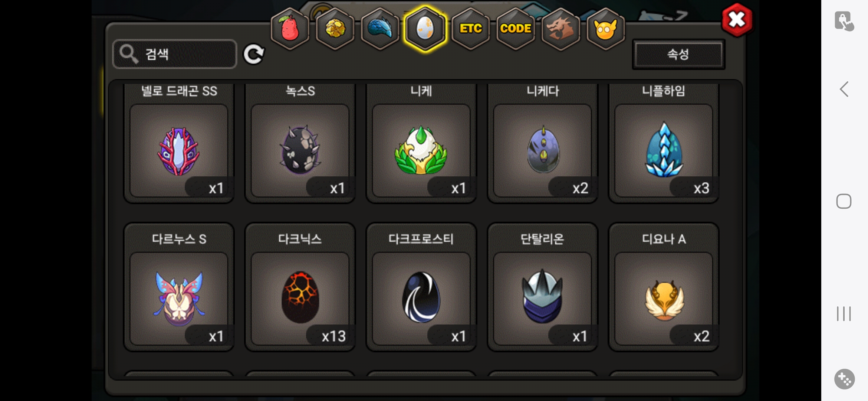Close the inventory with red X
Screen dimensions: 868x401
[x=737, y=20]
